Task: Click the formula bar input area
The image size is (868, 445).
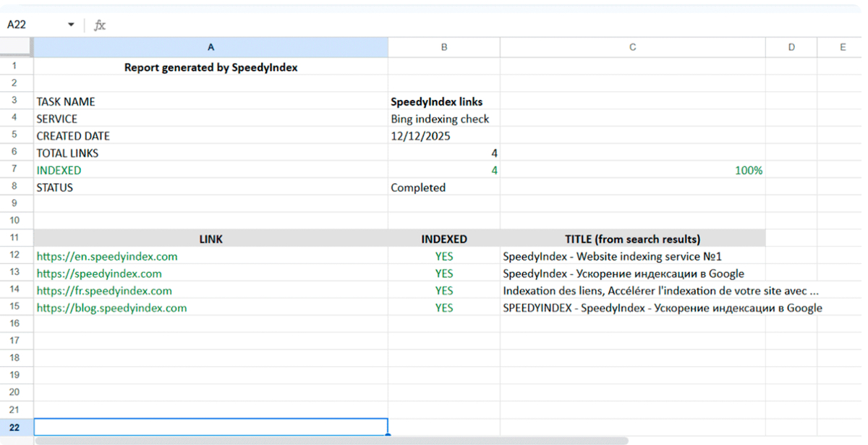Action: tap(485, 25)
